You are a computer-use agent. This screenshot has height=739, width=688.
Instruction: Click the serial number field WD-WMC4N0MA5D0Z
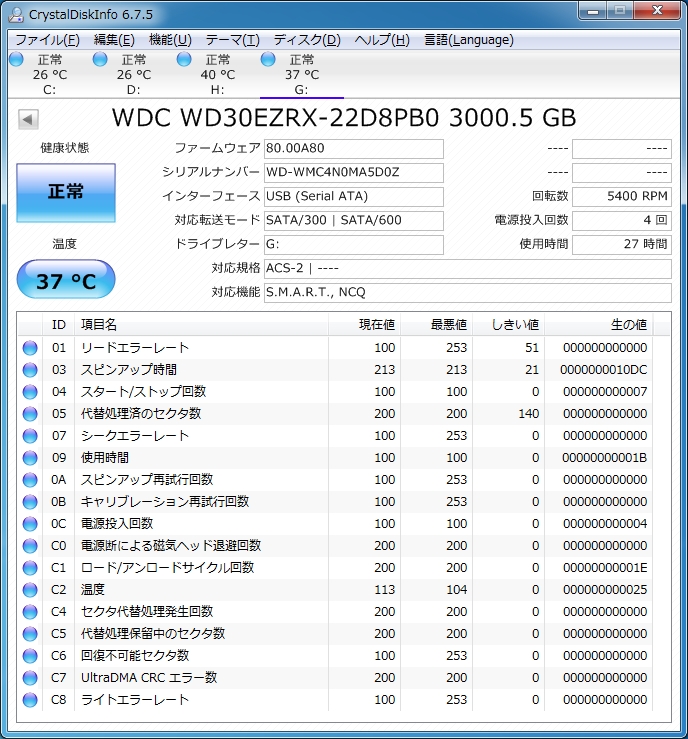353,172
